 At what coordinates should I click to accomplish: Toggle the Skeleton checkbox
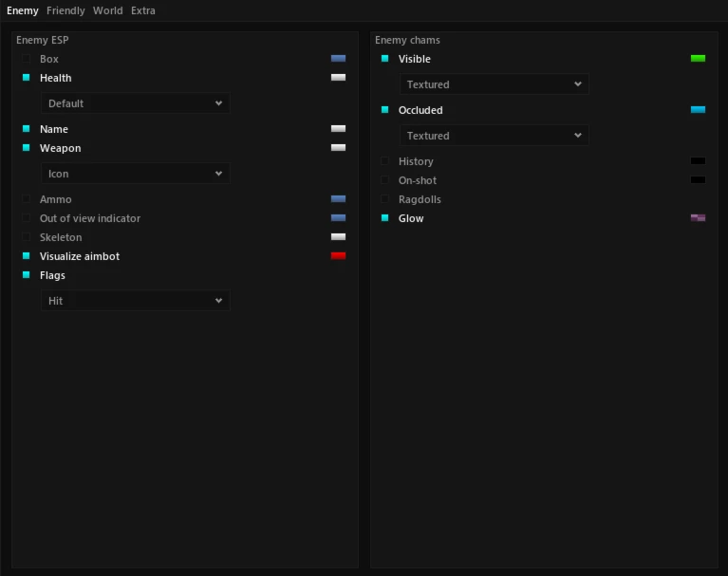26,236
